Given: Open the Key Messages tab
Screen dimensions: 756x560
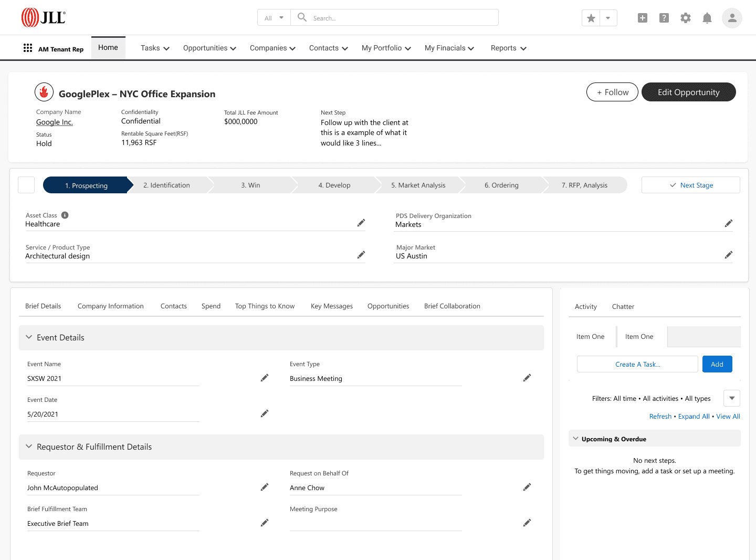Looking at the screenshot, I should click(x=332, y=306).
